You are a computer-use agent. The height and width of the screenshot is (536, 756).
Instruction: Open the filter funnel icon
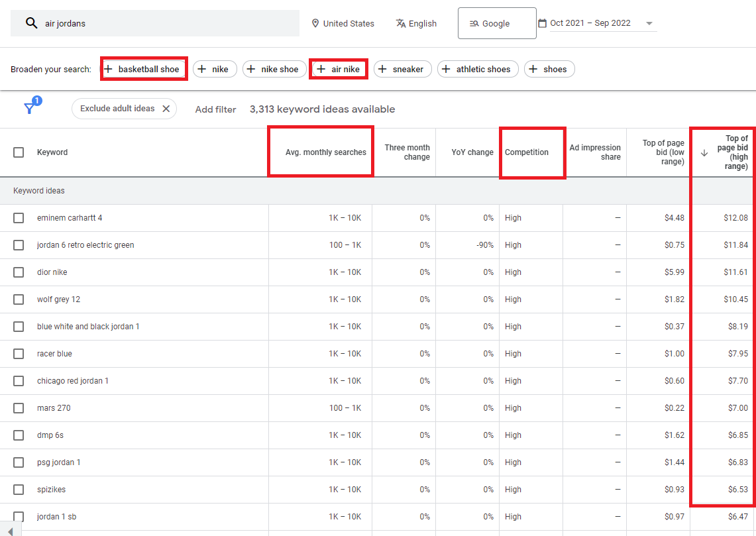pyautogui.click(x=30, y=108)
